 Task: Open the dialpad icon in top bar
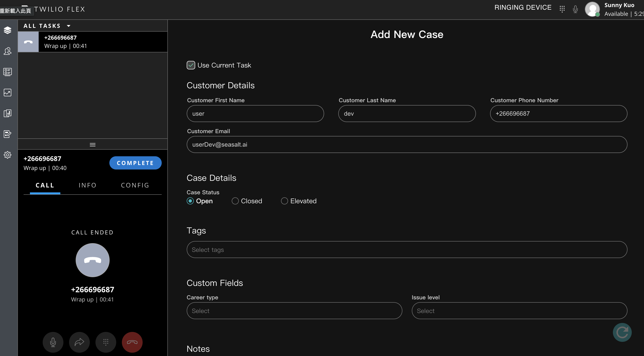point(562,9)
